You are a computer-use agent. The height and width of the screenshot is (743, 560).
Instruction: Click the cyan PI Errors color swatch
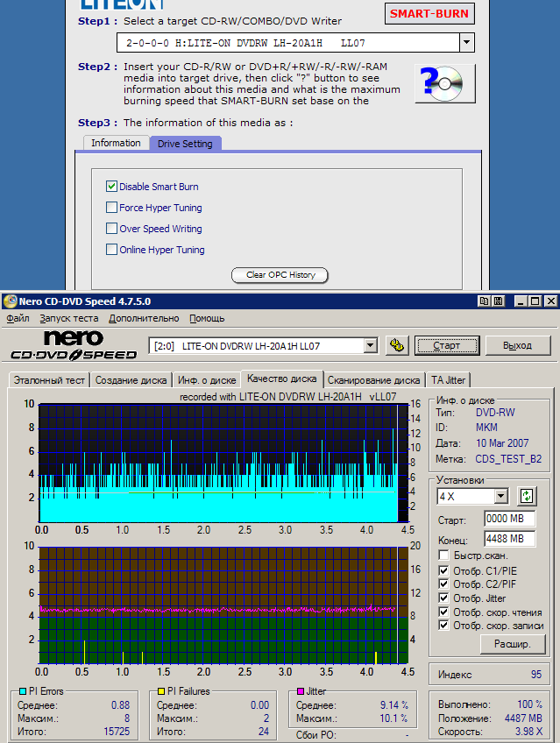23,691
